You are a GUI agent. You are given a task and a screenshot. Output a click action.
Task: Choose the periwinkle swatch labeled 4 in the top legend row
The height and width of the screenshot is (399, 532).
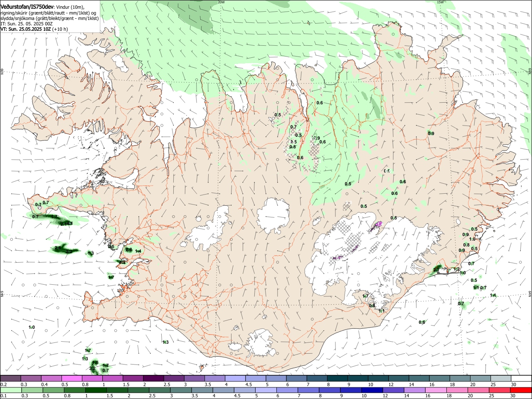235,378
